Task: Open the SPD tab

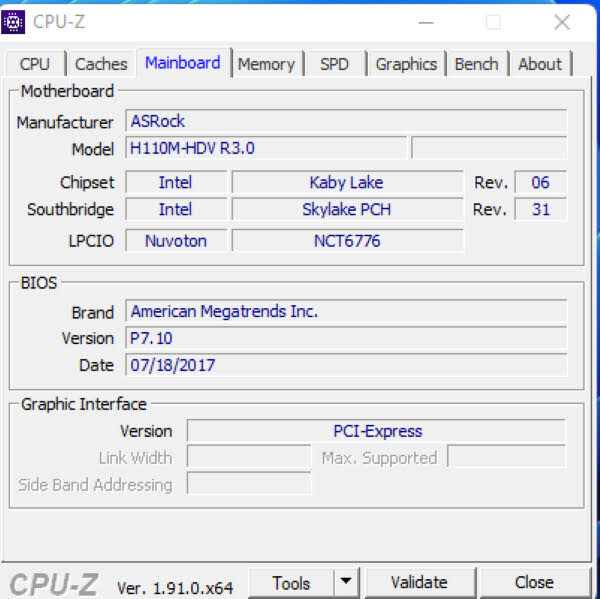Action: tap(334, 64)
